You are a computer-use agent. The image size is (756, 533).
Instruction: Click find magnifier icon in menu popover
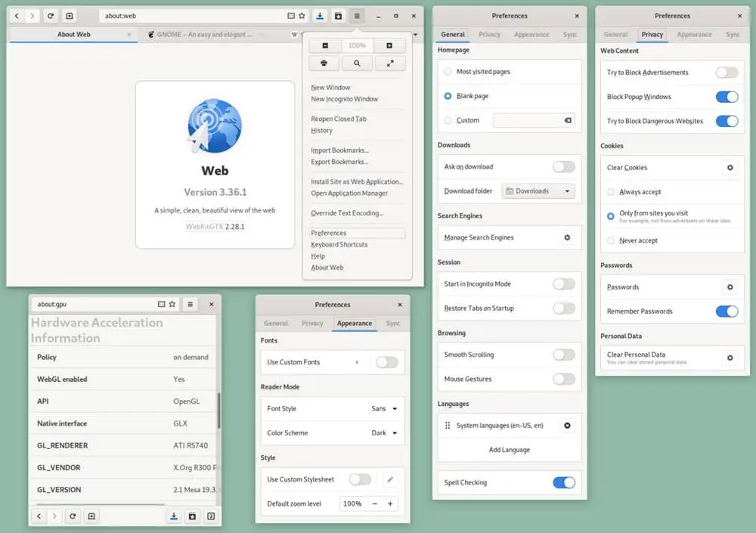tap(357, 64)
